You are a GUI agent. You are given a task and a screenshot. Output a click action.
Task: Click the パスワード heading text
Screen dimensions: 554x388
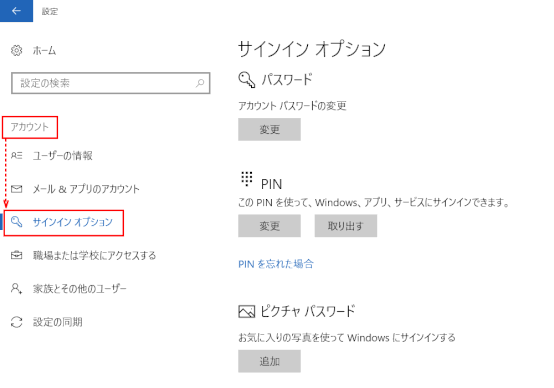pos(287,80)
